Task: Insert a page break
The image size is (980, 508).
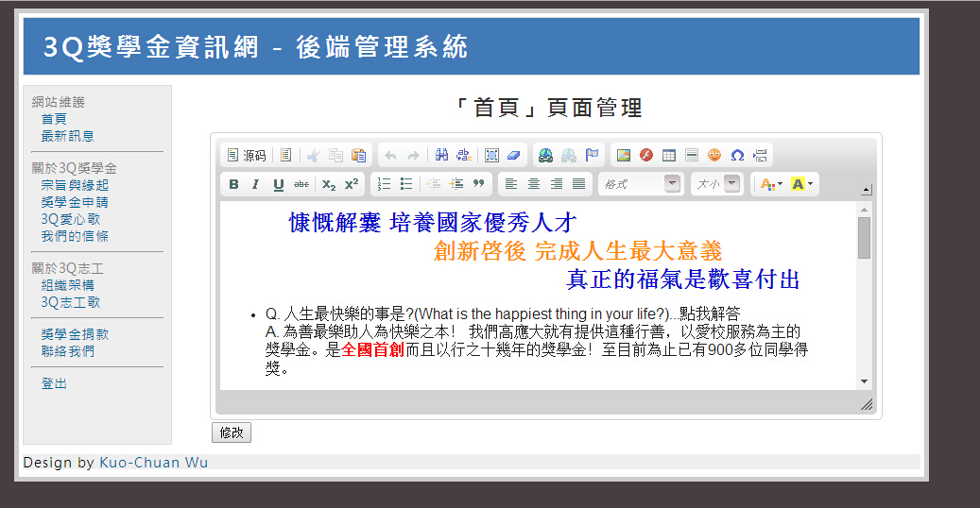Action: [x=760, y=155]
